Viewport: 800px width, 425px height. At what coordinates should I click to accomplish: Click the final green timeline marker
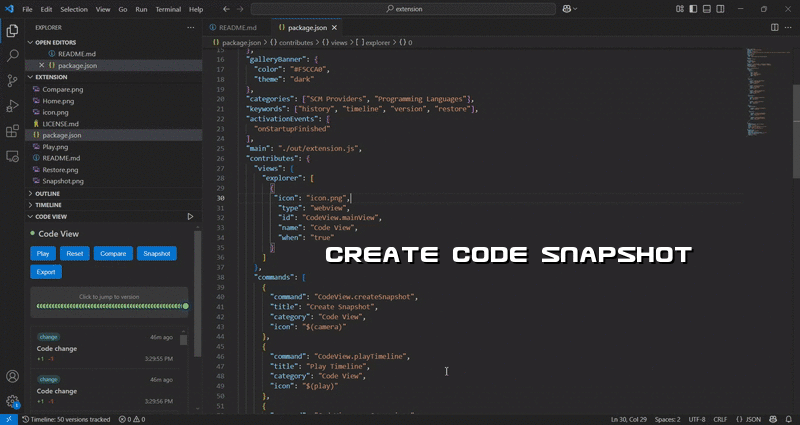click(186, 306)
